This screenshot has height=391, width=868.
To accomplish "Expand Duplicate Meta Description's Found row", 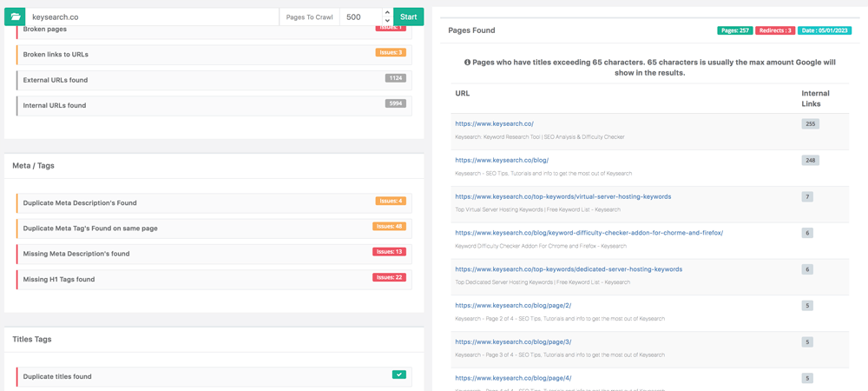I will (214, 202).
